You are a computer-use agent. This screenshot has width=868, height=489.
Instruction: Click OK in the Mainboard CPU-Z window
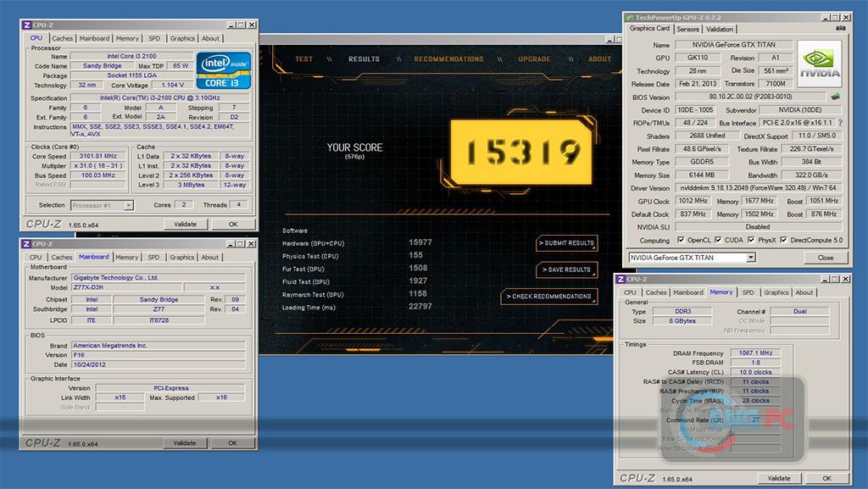(232, 443)
